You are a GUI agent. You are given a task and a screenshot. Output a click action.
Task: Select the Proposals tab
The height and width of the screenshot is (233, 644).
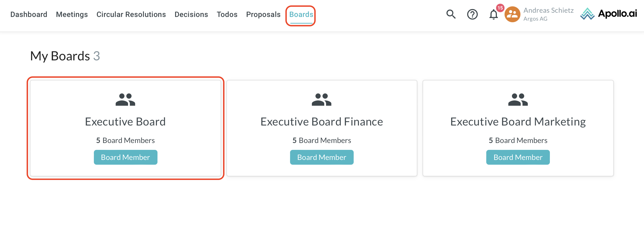click(x=263, y=14)
